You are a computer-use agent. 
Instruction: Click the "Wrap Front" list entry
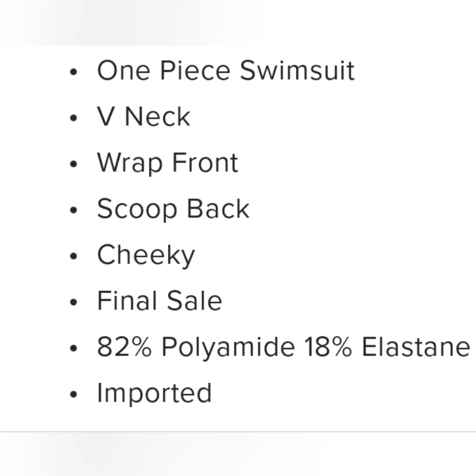pos(167,163)
